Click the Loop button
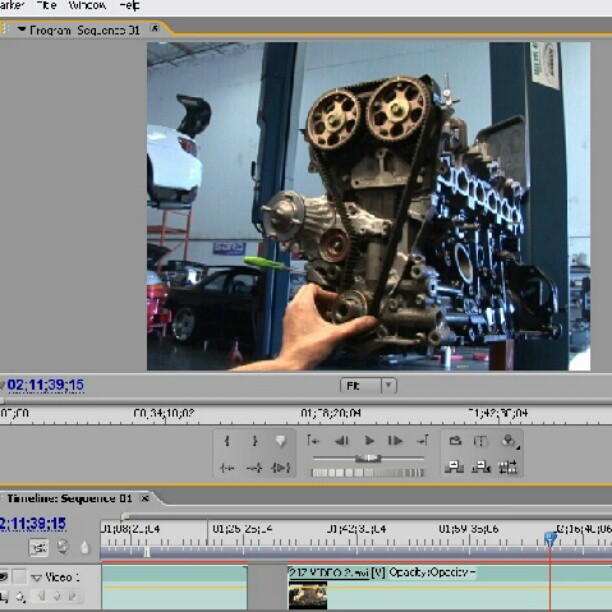This screenshot has height=612, width=612. tap(454, 441)
